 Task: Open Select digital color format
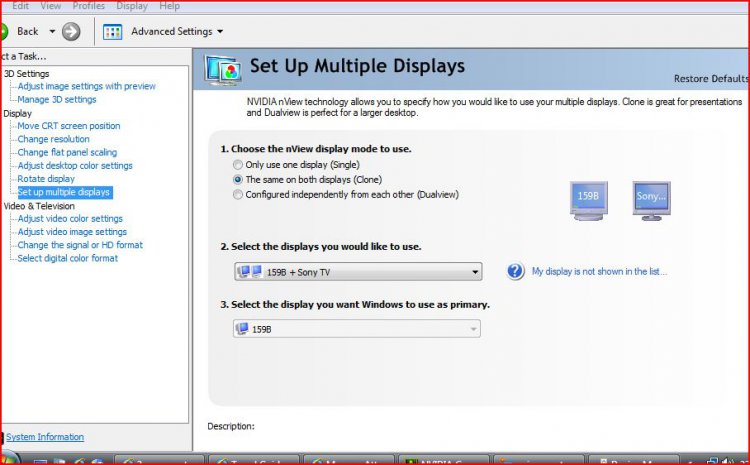tap(67, 258)
